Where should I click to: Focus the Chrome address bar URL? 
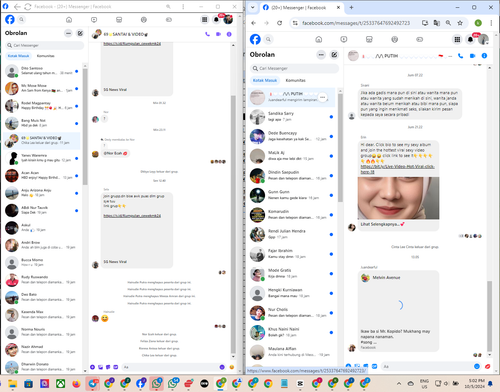point(356,23)
